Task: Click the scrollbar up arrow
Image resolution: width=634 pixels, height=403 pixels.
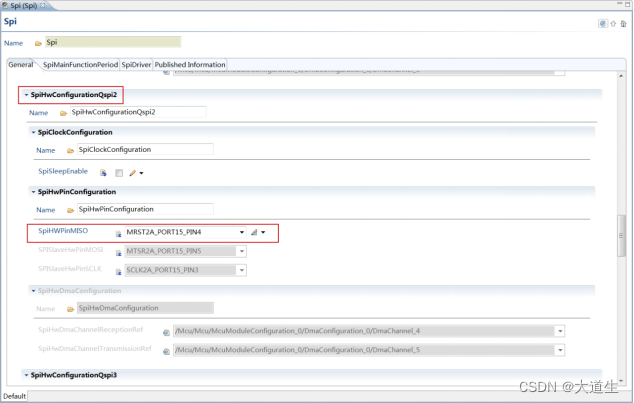Action: (x=621, y=76)
